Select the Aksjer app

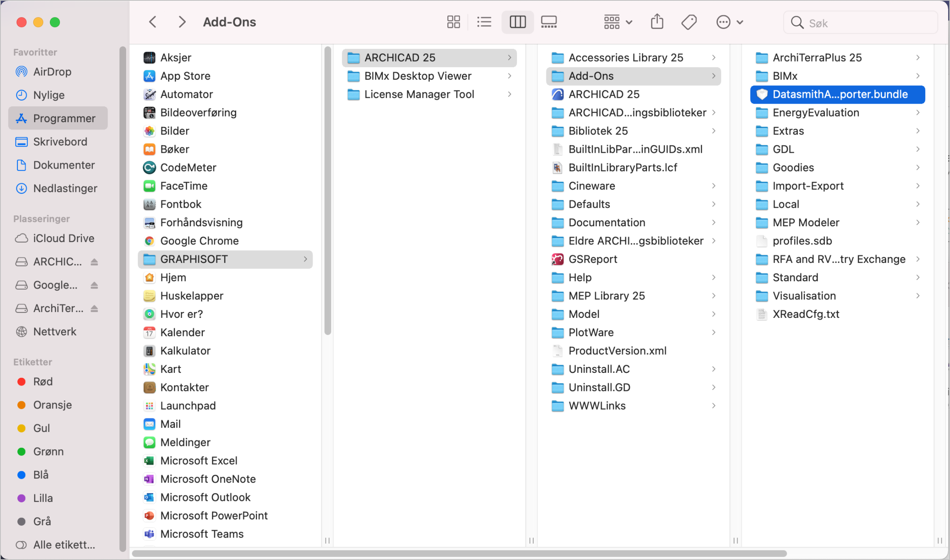[225, 58]
